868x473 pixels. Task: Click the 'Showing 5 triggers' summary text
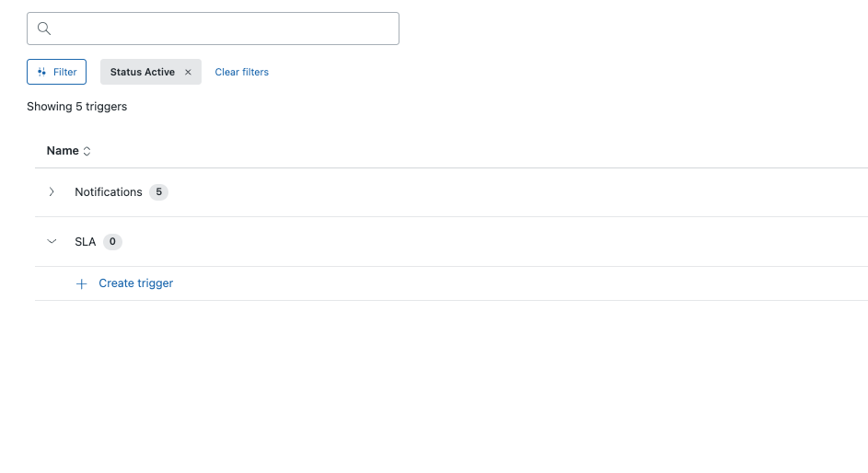click(x=76, y=107)
